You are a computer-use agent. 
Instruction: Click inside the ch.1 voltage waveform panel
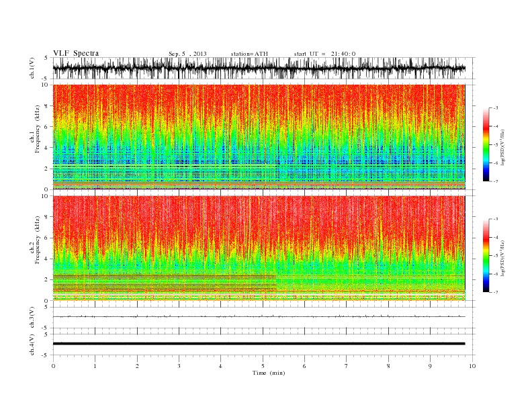[x=263, y=68]
